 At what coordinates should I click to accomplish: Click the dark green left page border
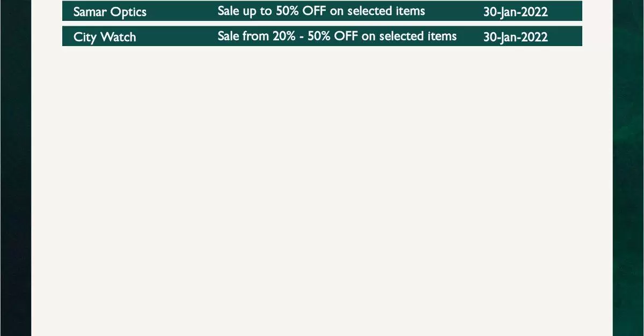pos(16,168)
